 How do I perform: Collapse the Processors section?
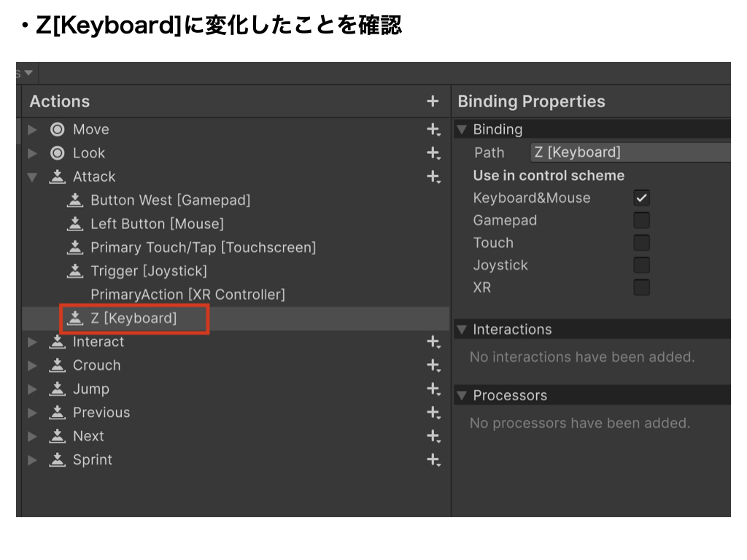461,396
